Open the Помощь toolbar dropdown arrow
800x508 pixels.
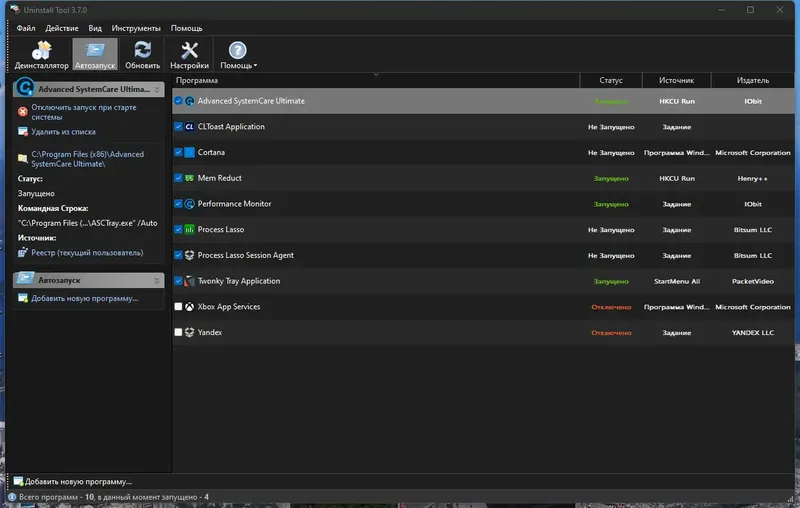(x=255, y=66)
